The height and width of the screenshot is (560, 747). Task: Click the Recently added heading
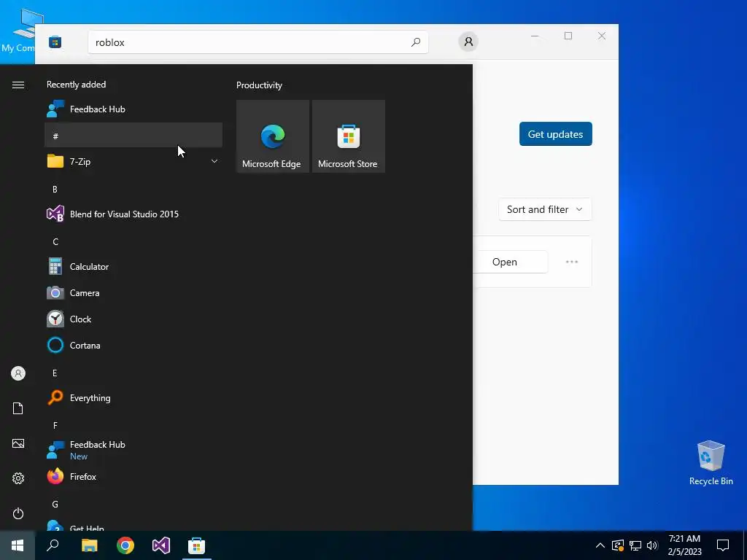(76, 85)
